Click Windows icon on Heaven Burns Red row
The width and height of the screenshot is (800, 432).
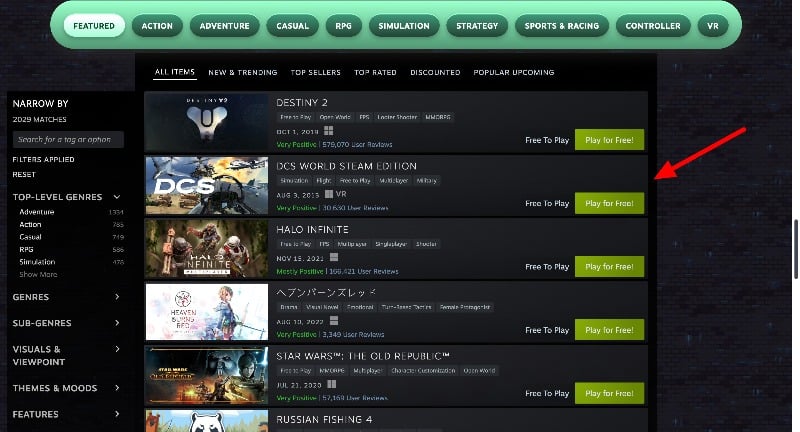click(x=334, y=321)
